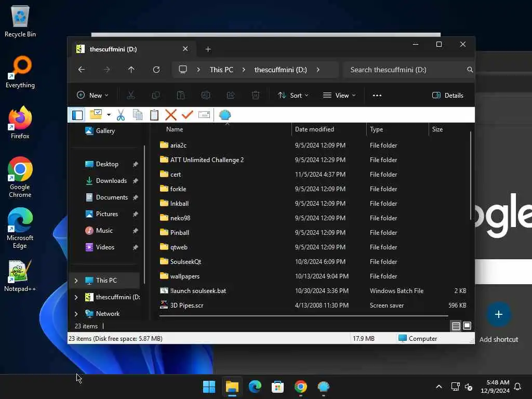Click the greyed Copy icon in command bar
532x399 pixels.
156,96
